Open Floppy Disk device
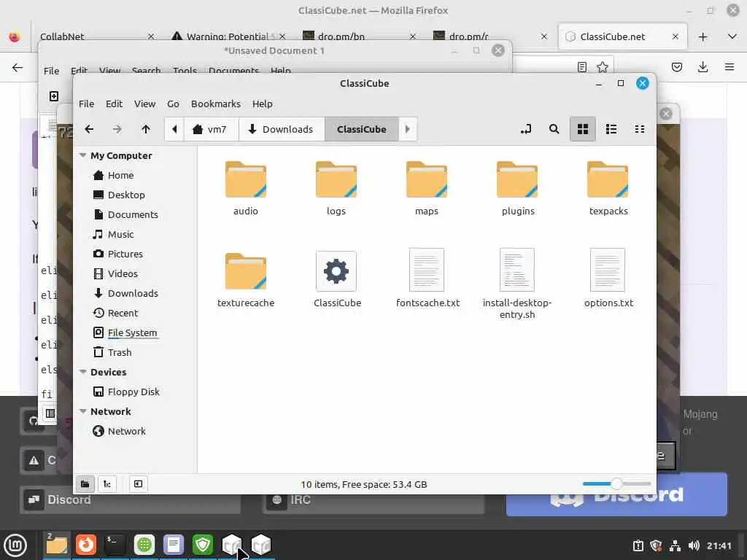This screenshot has width=747, height=560. coord(133,392)
